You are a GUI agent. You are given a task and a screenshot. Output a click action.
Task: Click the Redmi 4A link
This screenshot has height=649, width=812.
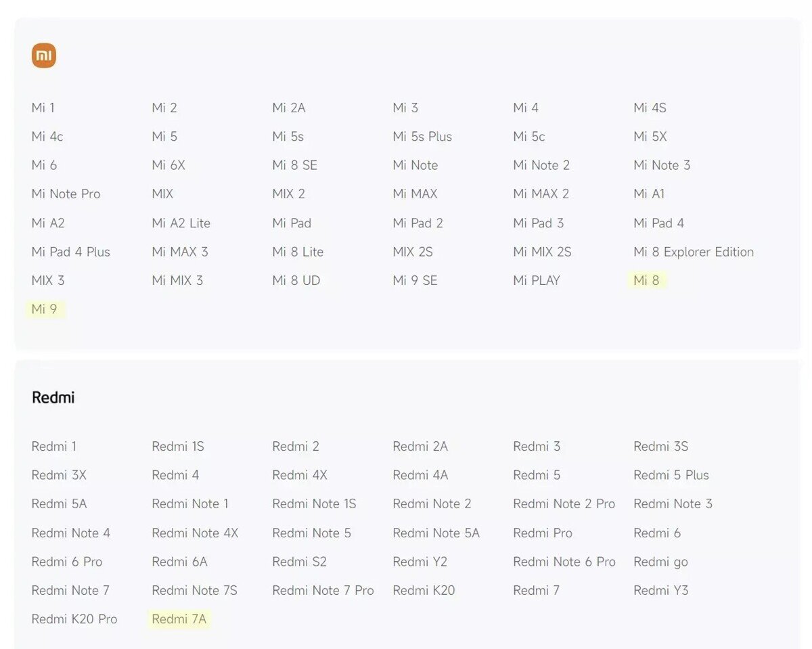coord(420,475)
